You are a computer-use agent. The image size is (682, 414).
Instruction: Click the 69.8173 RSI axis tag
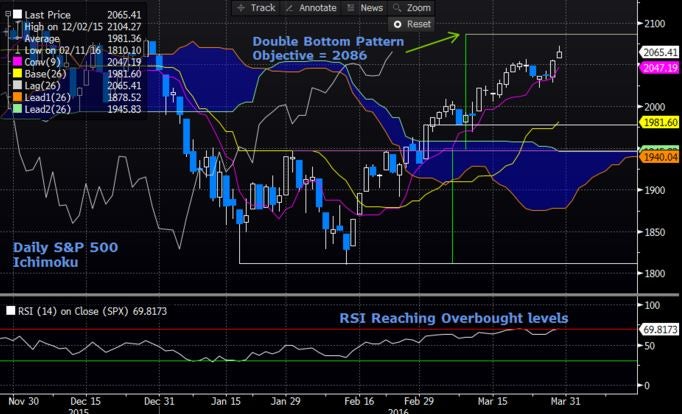(660, 330)
